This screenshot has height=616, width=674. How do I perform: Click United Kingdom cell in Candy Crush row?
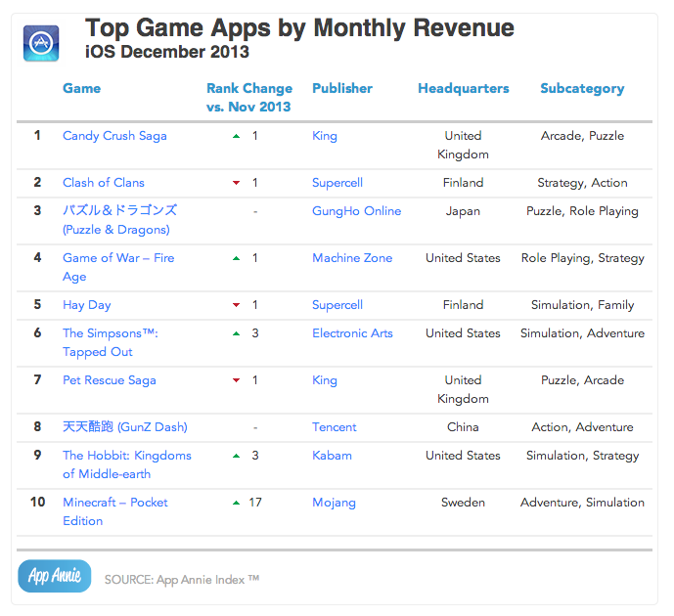coord(463,145)
